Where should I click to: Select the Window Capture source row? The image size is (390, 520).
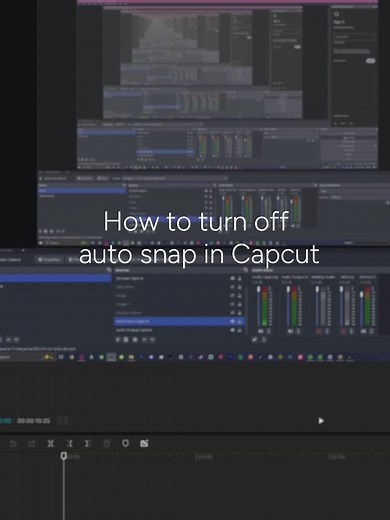coord(180,278)
